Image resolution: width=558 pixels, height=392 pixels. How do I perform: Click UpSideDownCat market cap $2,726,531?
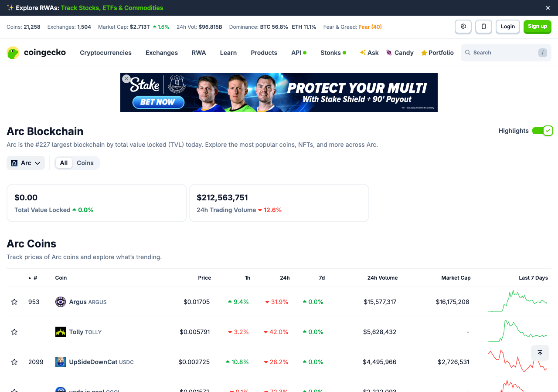(x=454, y=362)
